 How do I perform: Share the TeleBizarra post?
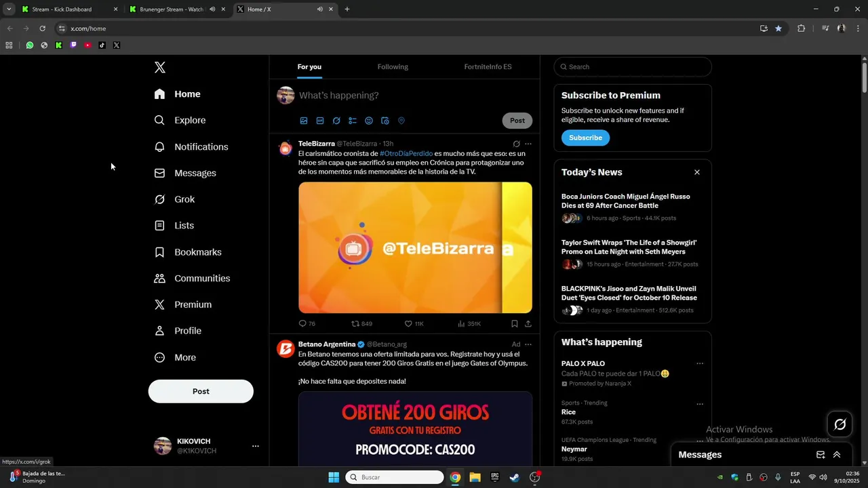[528, 324]
